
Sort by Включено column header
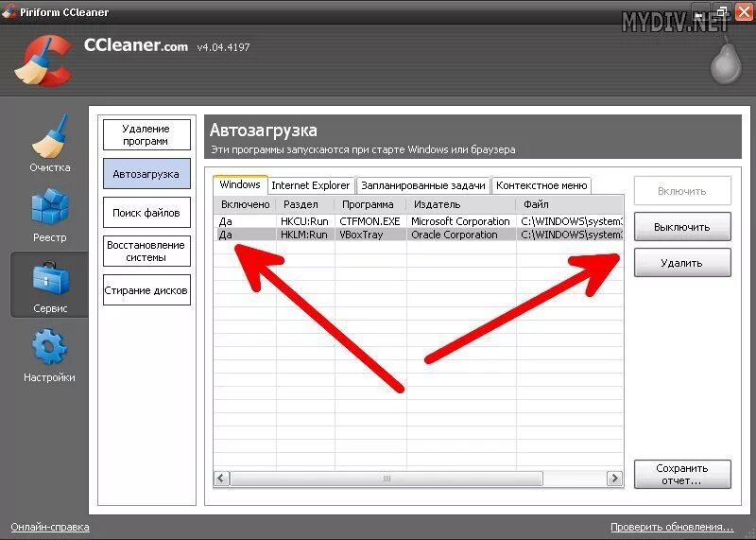(x=245, y=204)
